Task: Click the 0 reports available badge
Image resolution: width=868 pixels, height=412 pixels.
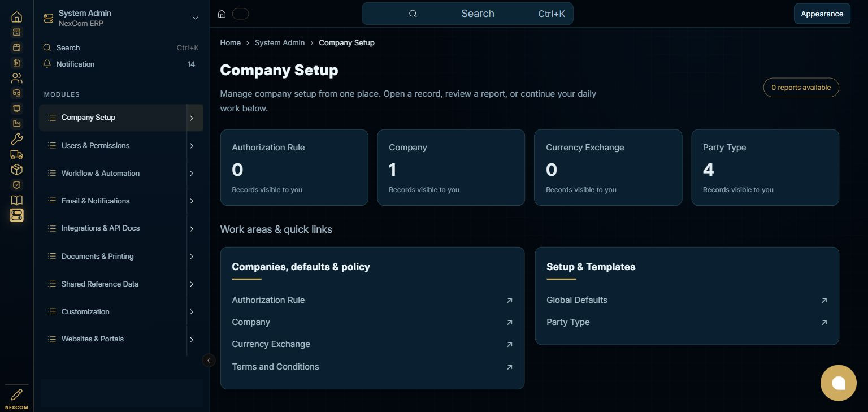Action: 801,88
